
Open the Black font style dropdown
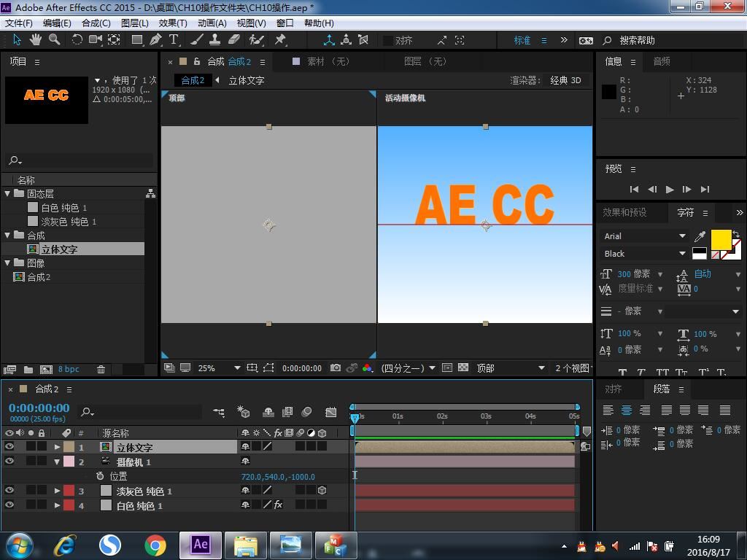click(645, 254)
